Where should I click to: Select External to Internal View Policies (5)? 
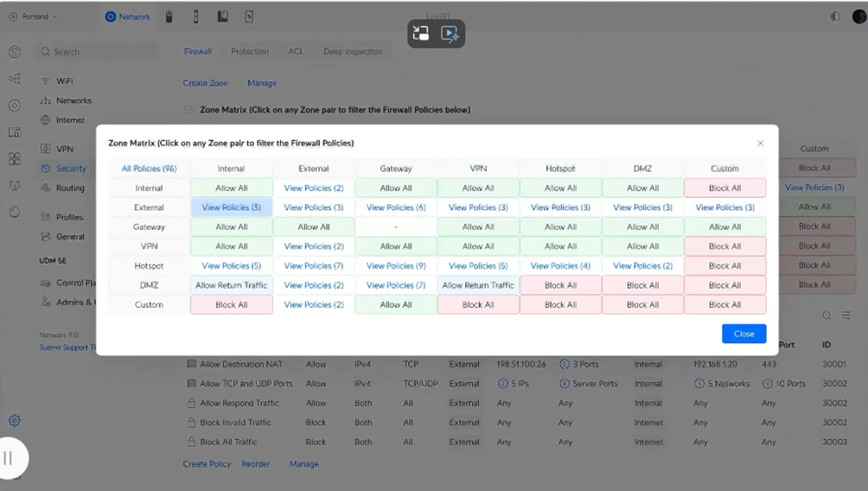point(231,207)
